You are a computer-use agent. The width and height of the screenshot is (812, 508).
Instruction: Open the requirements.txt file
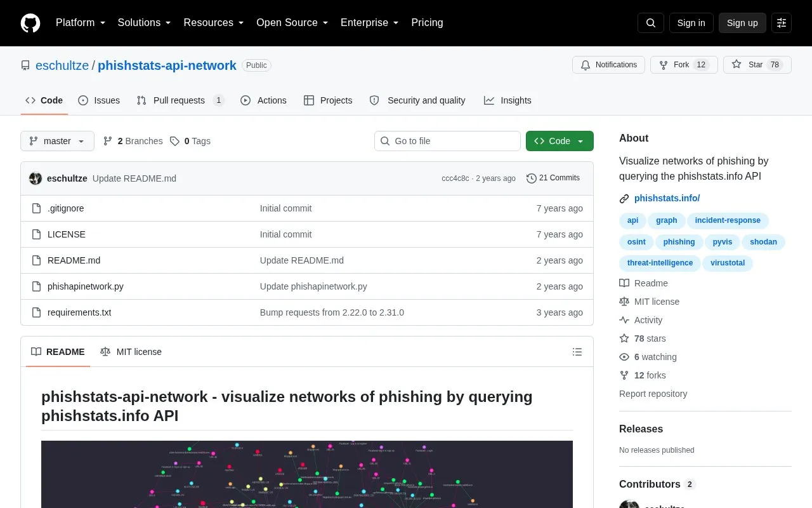pos(79,312)
